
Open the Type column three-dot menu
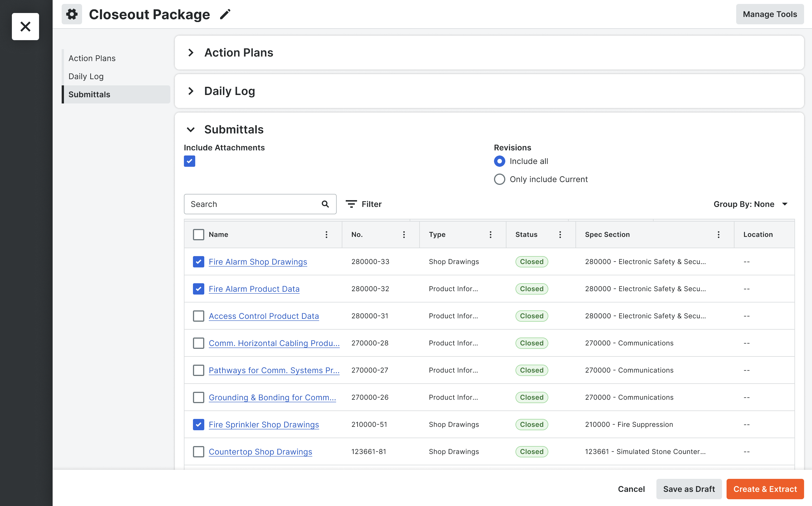(x=491, y=235)
